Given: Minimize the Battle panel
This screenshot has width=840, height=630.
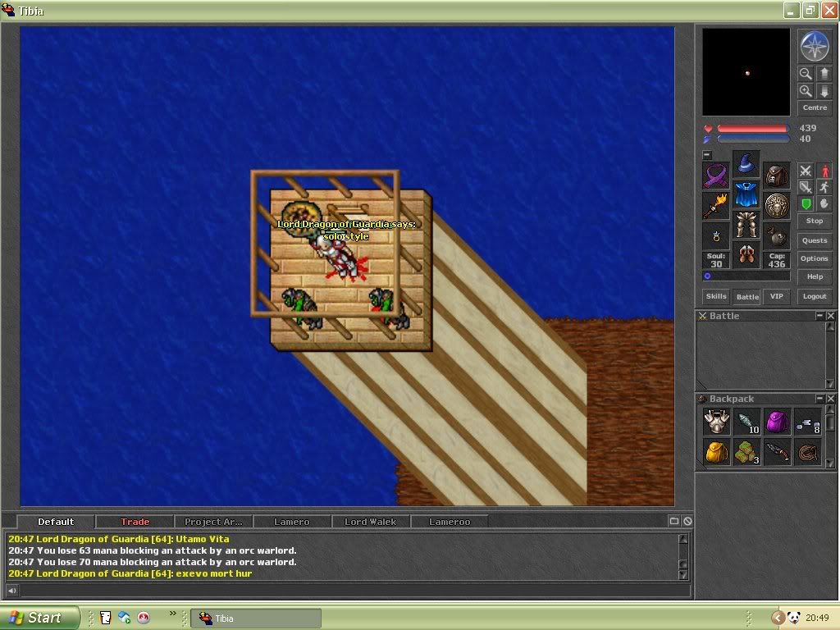Looking at the screenshot, I should click(819, 316).
